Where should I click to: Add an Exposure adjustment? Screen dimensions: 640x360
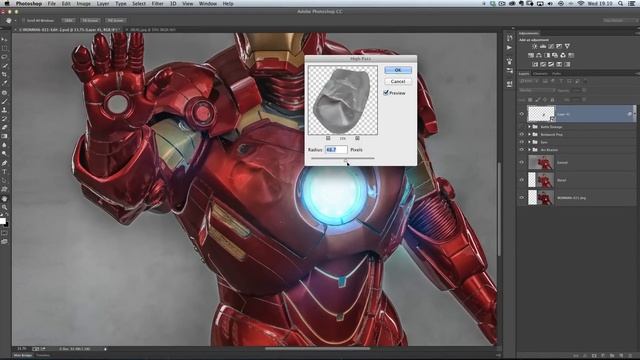pos(559,46)
